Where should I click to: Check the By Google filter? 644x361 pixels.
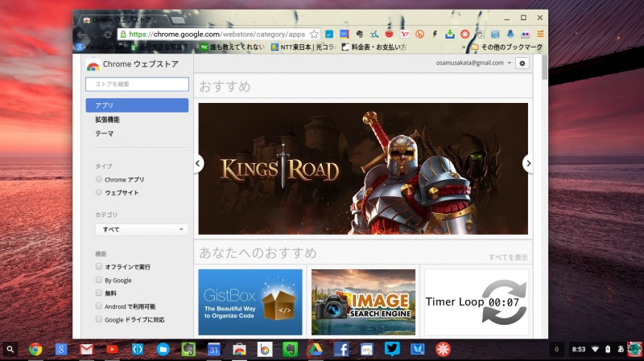tap(99, 280)
